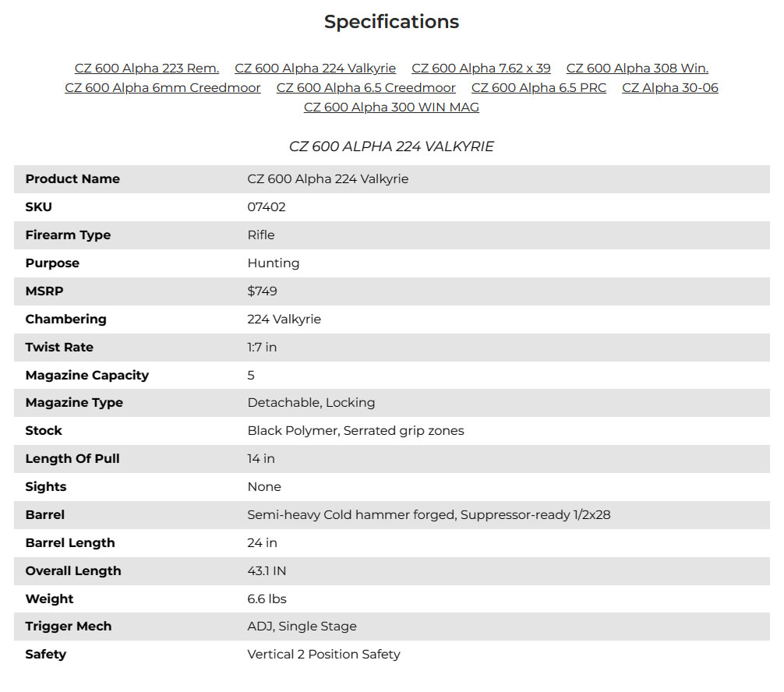Go to CZ 600 Alpha 7.62 x 39 specs
Viewport: 784px width, 692px height.
[x=481, y=69]
